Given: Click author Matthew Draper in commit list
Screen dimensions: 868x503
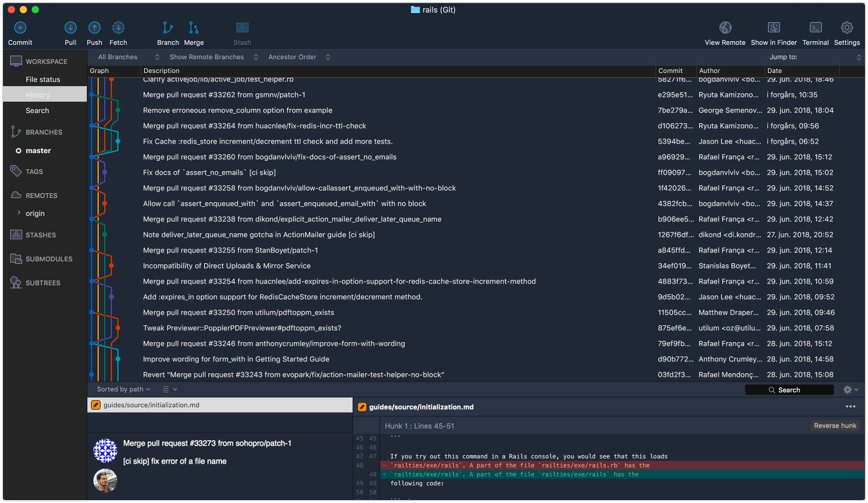Looking at the screenshot, I should pos(729,313).
